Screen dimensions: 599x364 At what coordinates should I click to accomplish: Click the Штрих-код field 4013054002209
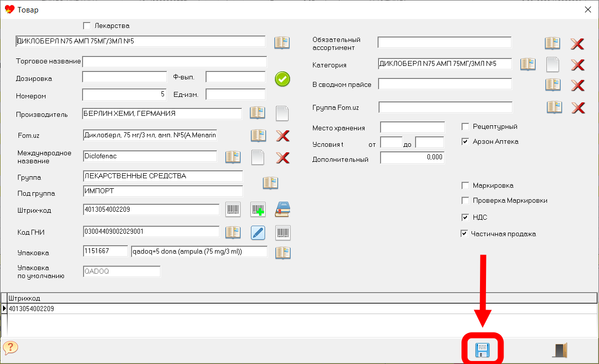[x=151, y=210]
